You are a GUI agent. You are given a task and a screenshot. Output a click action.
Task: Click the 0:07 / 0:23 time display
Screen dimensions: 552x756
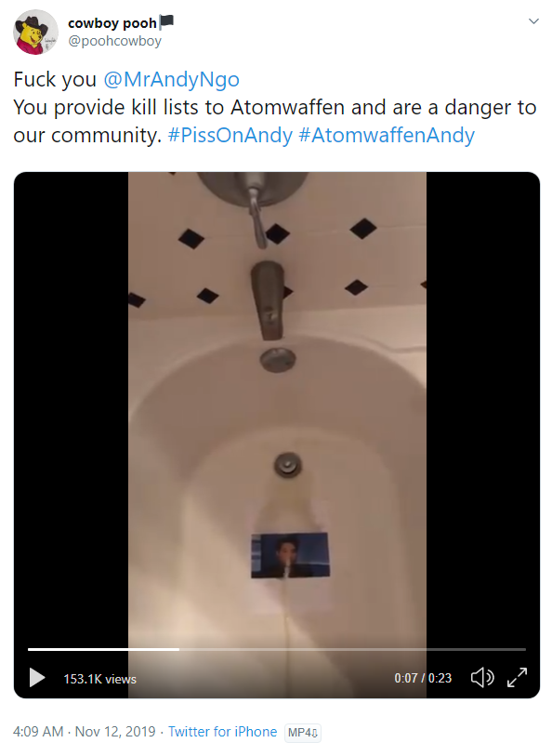coord(423,678)
